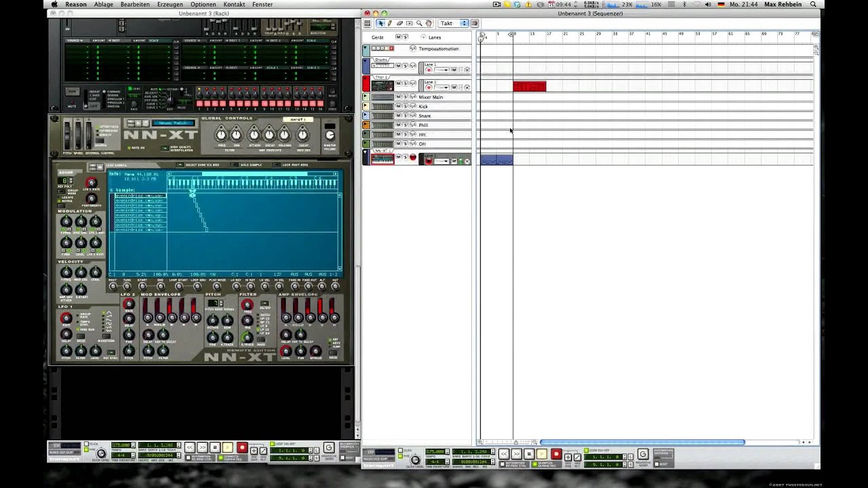Viewport: 868px width, 488px height.
Task: Select the Pencil tool in sequencer toolbar
Action: pyautogui.click(x=390, y=23)
